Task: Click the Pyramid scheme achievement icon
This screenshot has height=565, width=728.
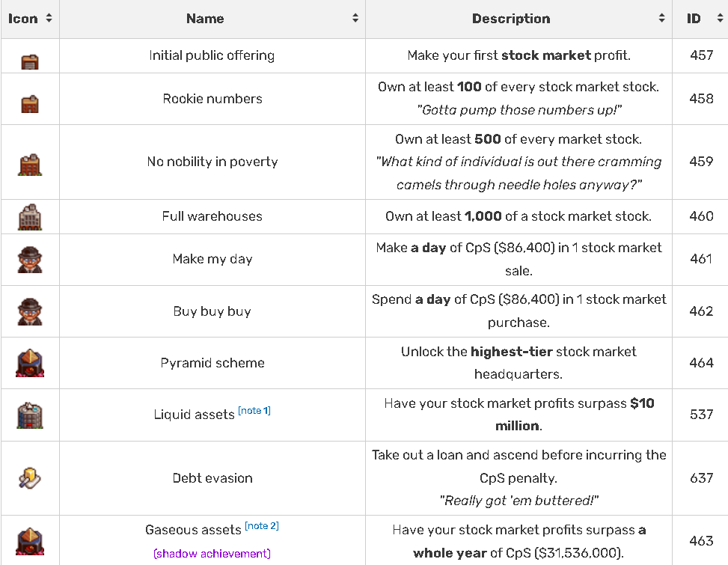Action: [x=30, y=364]
